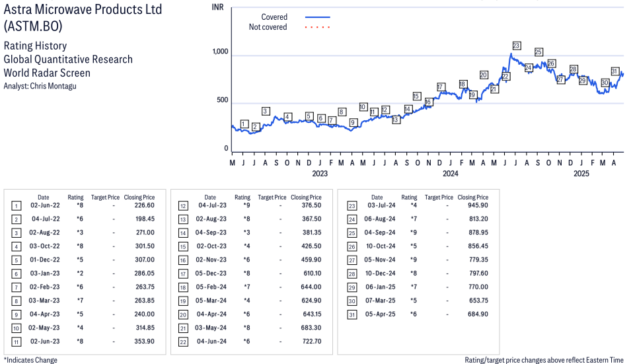
Task: Click the title 'Astra Microwave Products Ltd'
Action: tap(83, 9)
